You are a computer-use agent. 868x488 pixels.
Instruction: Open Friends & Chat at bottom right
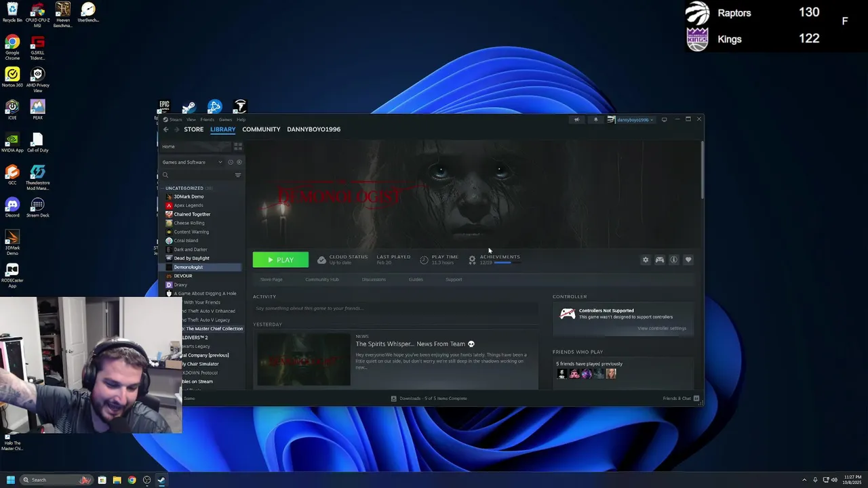pos(681,399)
